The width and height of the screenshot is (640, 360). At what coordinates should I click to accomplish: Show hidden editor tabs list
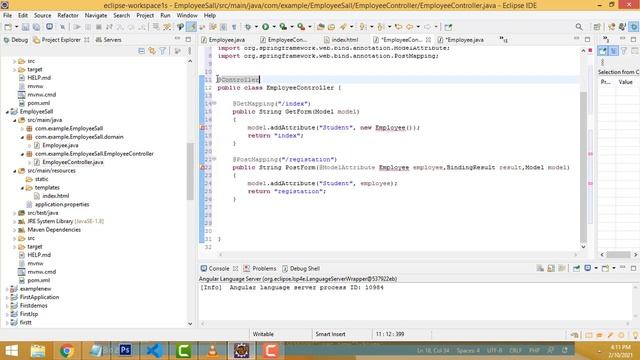pyautogui.click(x=503, y=39)
